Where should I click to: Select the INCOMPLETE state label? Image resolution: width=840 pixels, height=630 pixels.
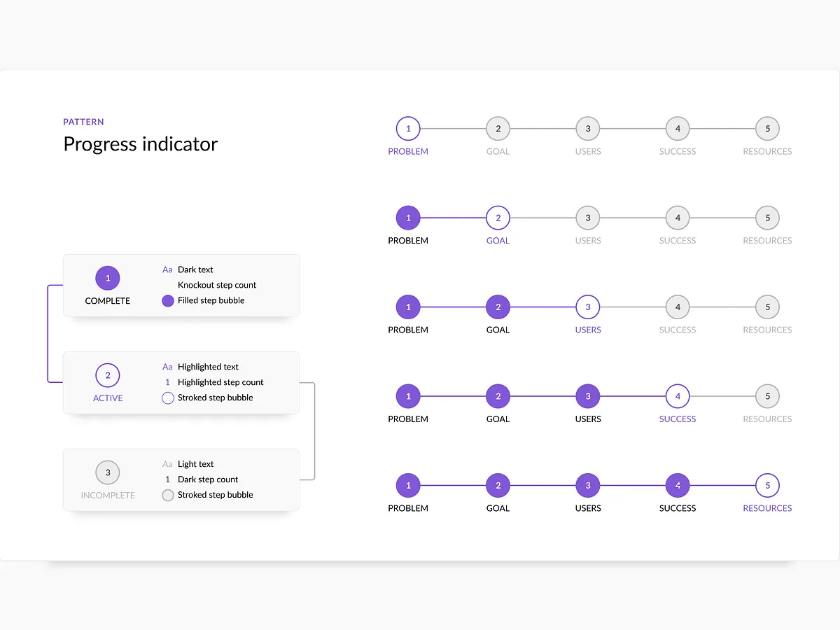[108, 495]
